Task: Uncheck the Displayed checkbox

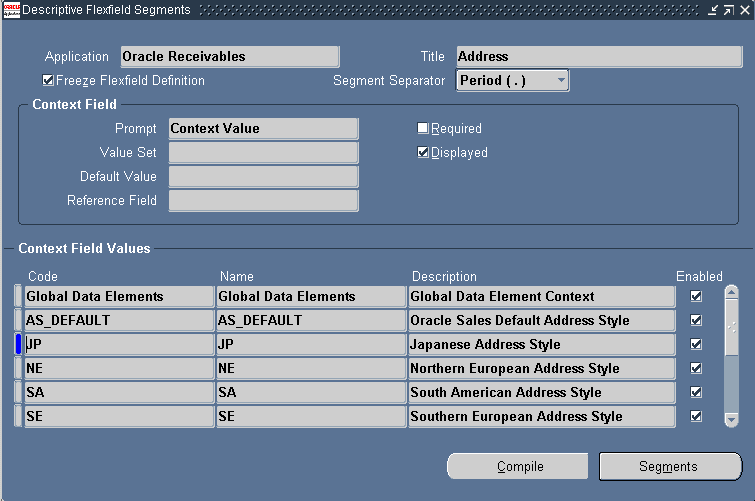Action: [422, 152]
